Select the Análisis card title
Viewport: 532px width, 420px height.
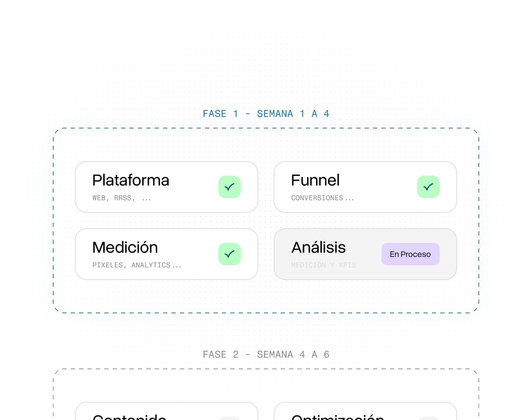point(318,247)
